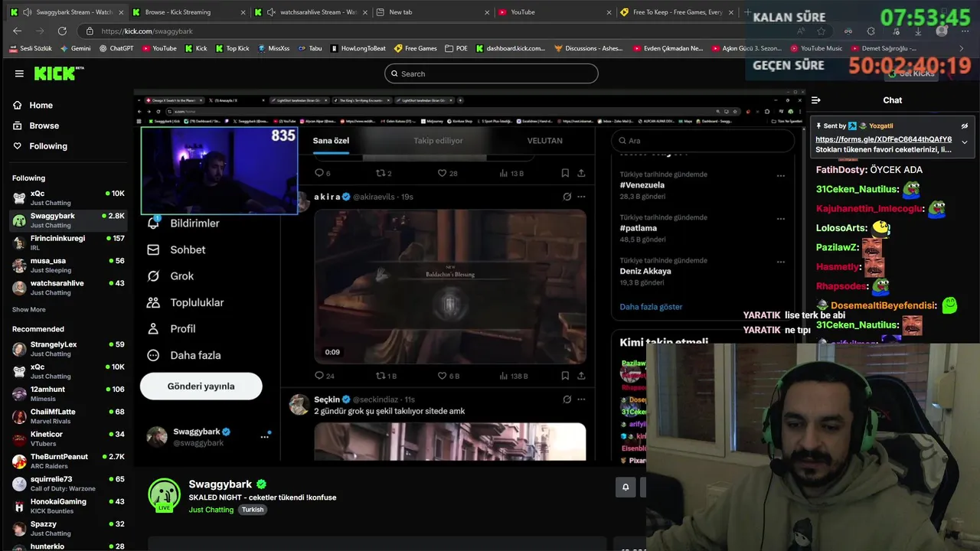Open the POE bookmarks folder
This screenshot has width=980, height=551.
pos(456,48)
